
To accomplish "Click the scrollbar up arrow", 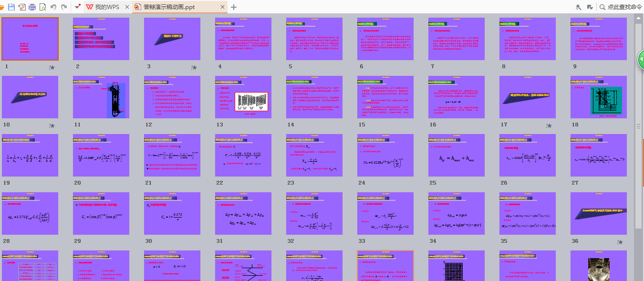I will (638, 17).
